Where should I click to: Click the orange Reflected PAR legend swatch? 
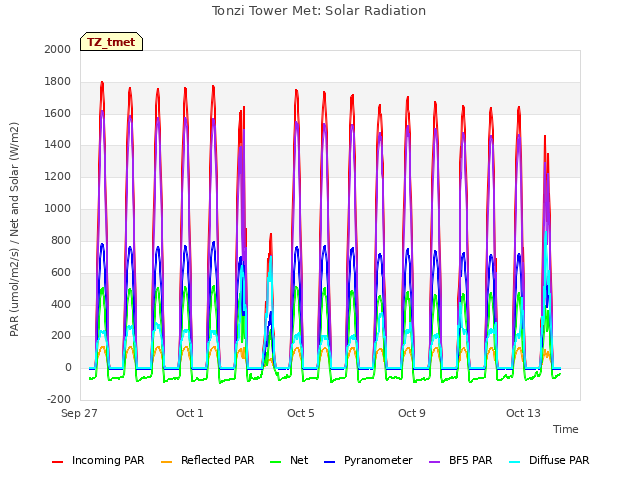point(167,462)
